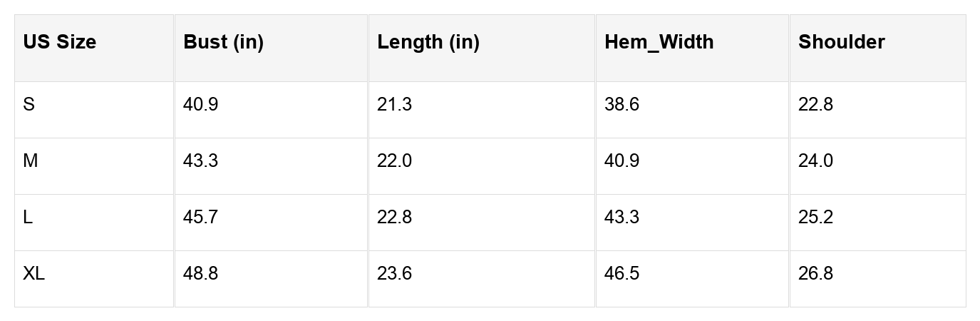Click the Shoulder column header
This screenshot has height=321, width=980.
841,42
